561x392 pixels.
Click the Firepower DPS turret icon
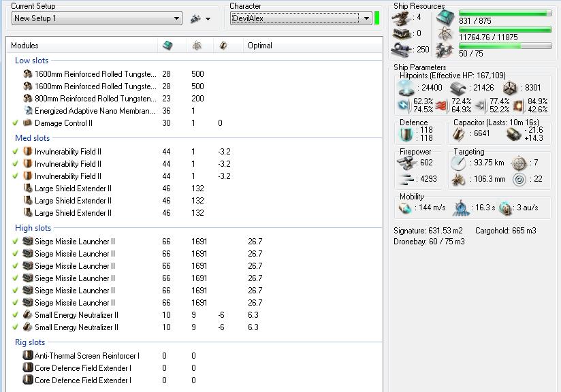[406, 163]
